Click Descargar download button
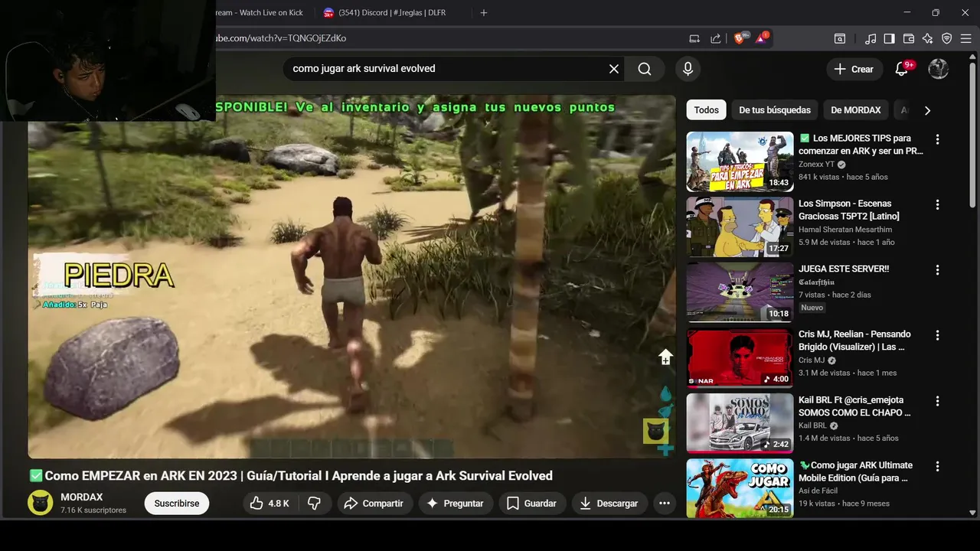This screenshot has width=980, height=551. click(x=609, y=503)
